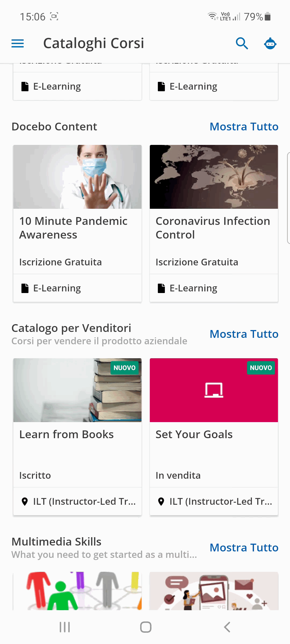Tap In vendita label on Set Your Goals
This screenshot has height=644, width=290.
(x=178, y=475)
